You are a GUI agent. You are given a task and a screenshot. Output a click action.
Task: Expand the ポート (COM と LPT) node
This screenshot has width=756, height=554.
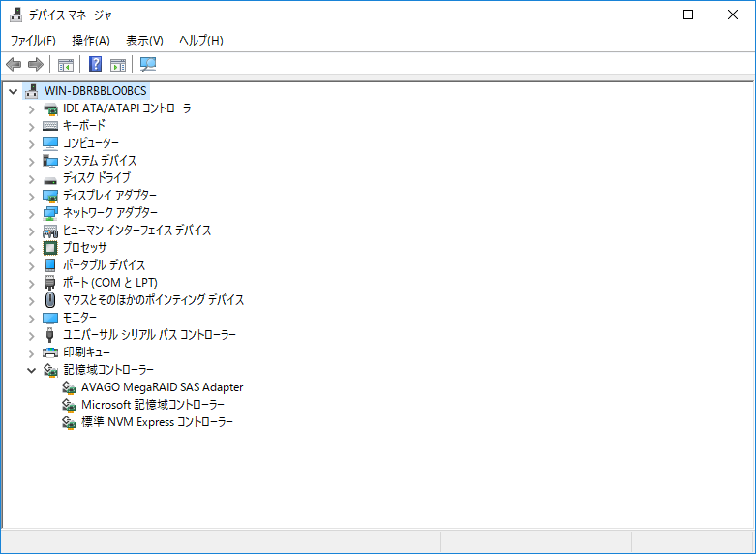coord(31,284)
